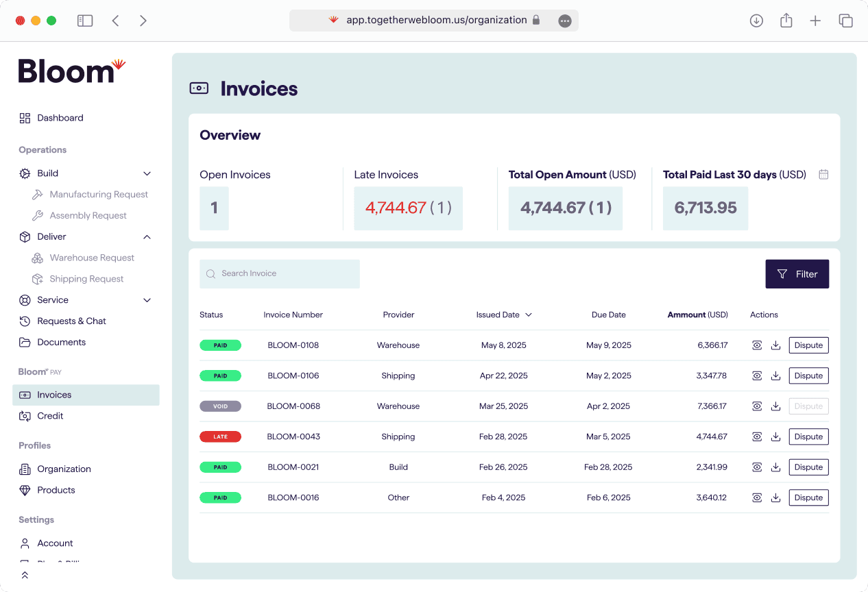The width and height of the screenshot is (868, 592).
Task: Click invoice number BLOOM-0068
Action: click(x=293, y=406)
